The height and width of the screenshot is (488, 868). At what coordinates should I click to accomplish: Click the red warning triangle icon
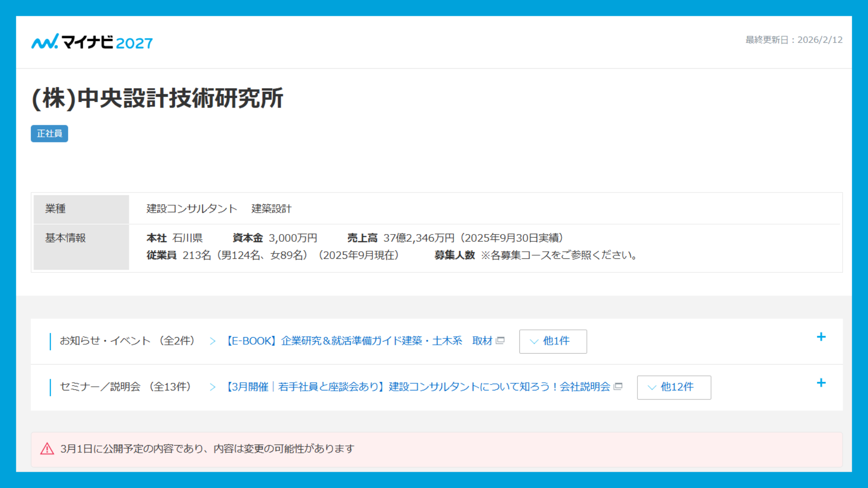[47, 449]
